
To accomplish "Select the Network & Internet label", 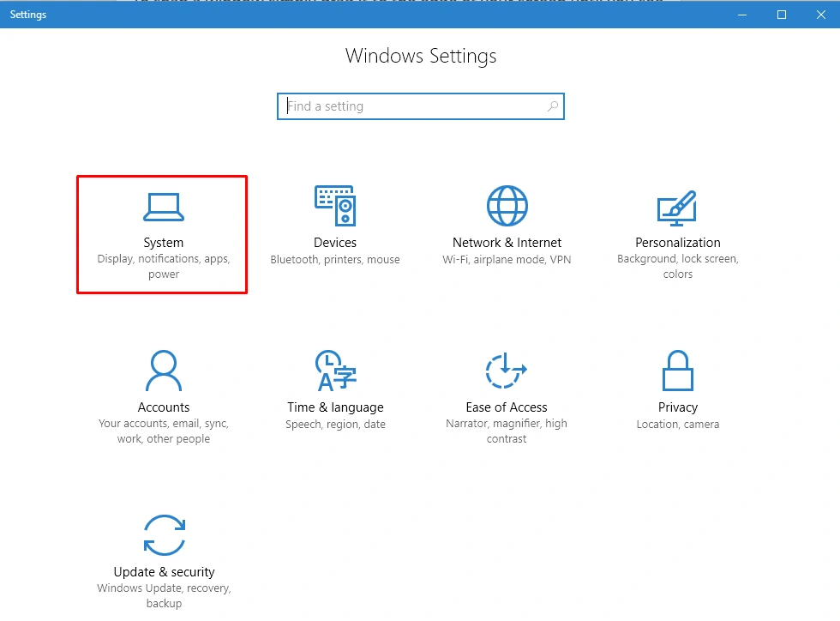I will coord(507,243).
